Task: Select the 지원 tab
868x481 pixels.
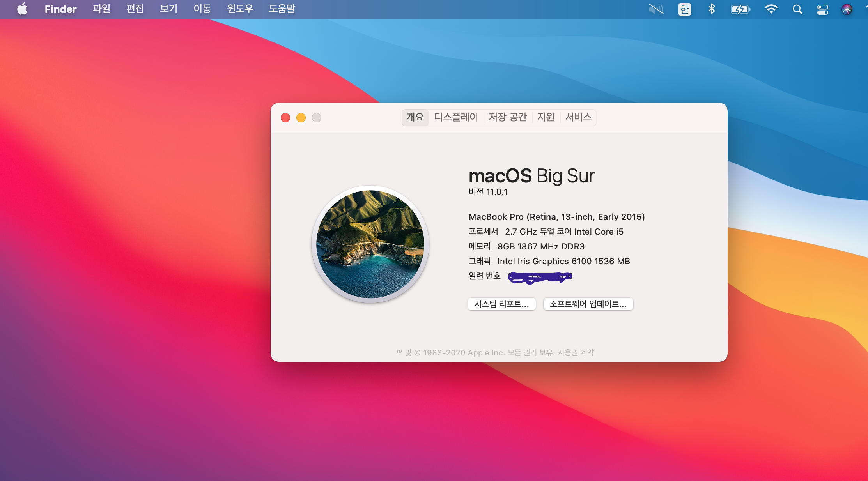Action: tap(546, 117)
